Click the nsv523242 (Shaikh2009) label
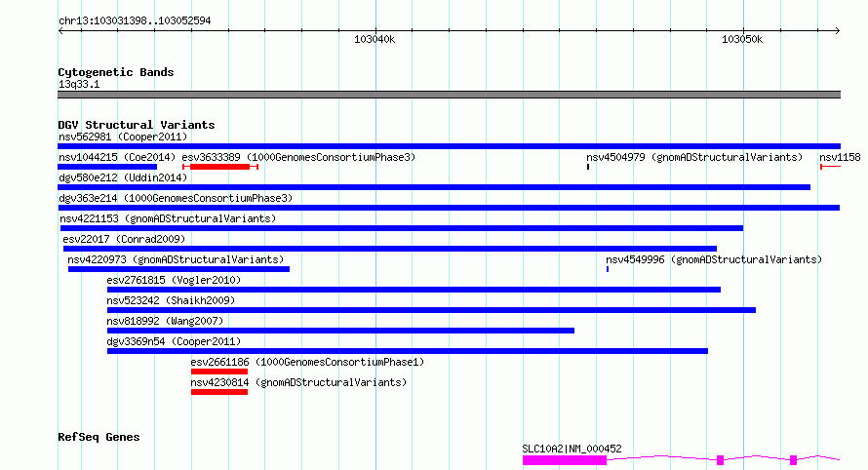The width and height of the screenshot is (868, 470). pos(171,300)
